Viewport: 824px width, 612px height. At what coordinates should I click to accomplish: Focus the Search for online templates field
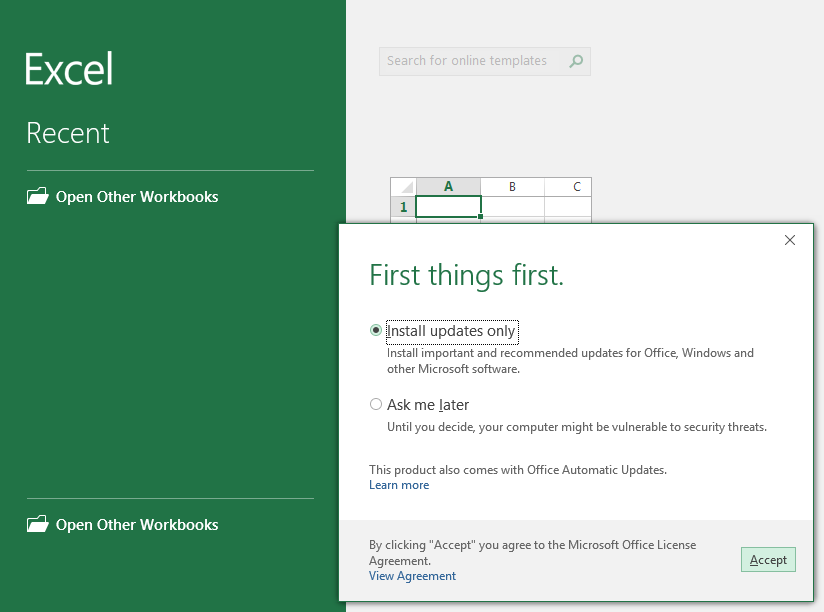[x=485, y=61]
